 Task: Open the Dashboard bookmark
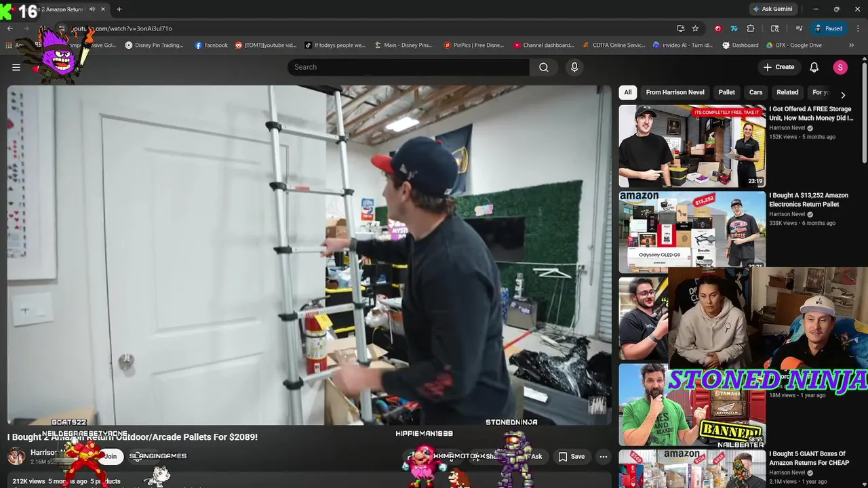[741, 45]
